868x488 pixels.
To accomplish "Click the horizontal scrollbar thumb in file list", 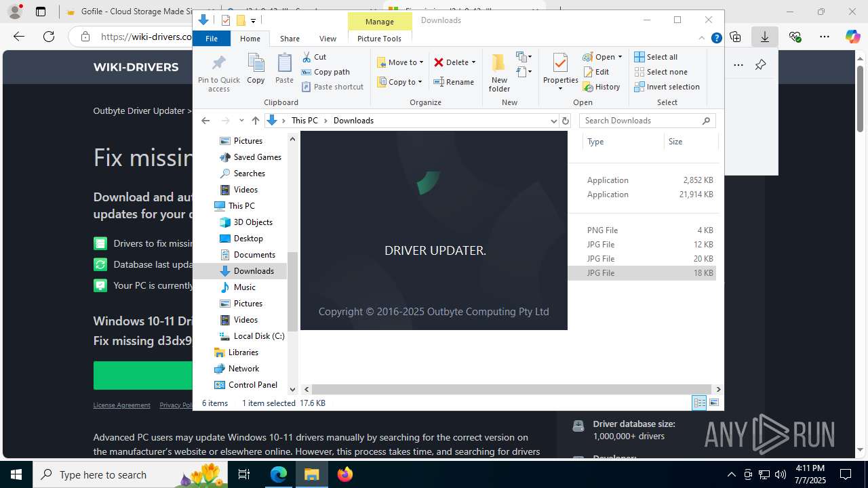I will (x=511, y=389).
